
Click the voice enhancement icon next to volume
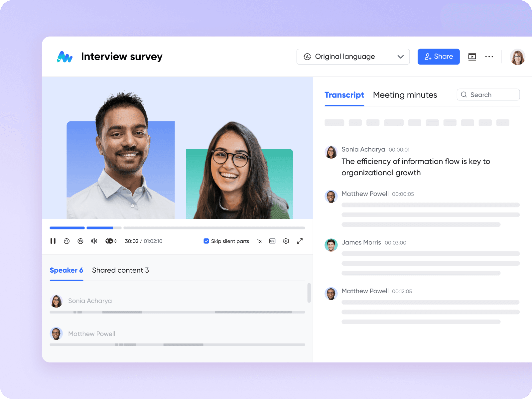tap(111, 241)
